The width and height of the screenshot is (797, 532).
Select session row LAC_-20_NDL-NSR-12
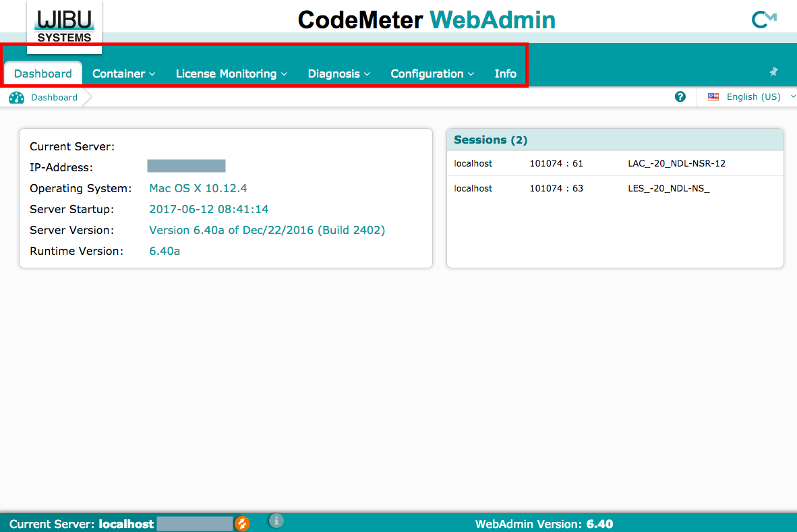coord(615,163)
